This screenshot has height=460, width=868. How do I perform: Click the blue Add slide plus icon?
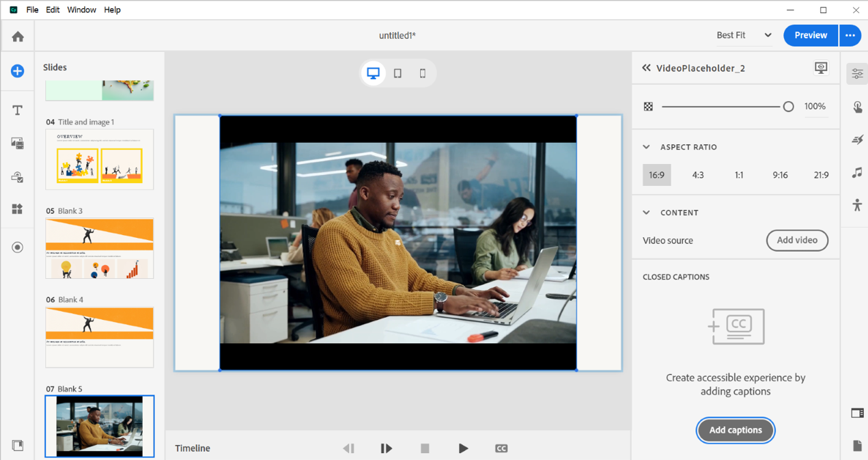point(18,71)
